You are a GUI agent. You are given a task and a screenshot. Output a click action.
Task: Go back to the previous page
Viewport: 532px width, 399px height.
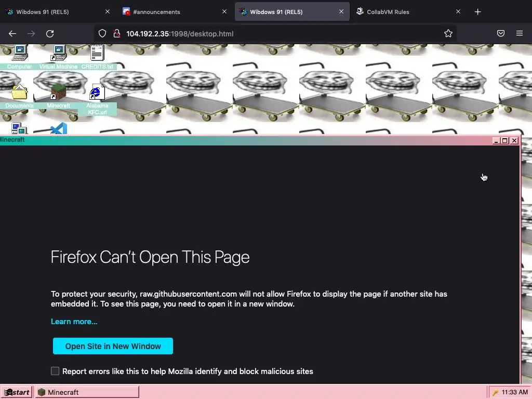(x=12, y=34)
